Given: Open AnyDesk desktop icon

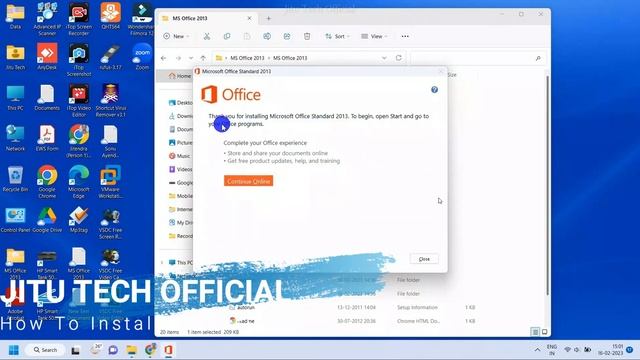Looking at the screenshot, I should [47, 57].
